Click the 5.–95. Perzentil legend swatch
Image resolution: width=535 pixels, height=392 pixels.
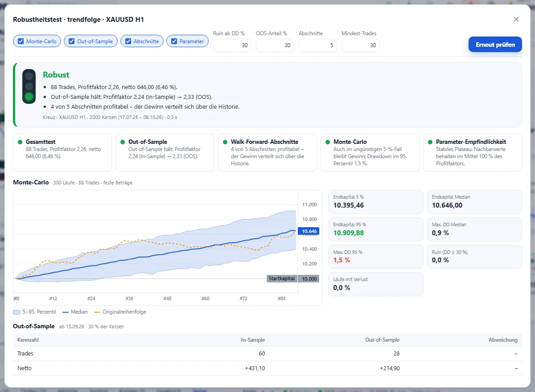pos(16,312)
